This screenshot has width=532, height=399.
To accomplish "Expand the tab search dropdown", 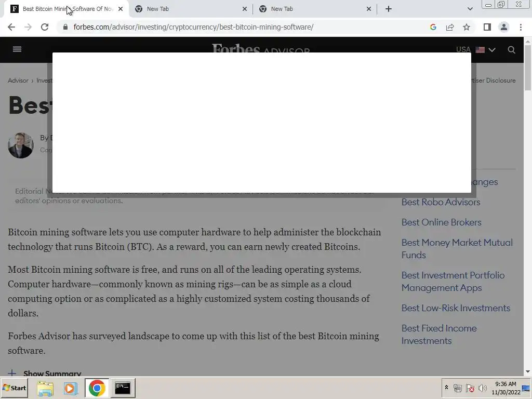I will pyautogui.click(x=470, y=9).
